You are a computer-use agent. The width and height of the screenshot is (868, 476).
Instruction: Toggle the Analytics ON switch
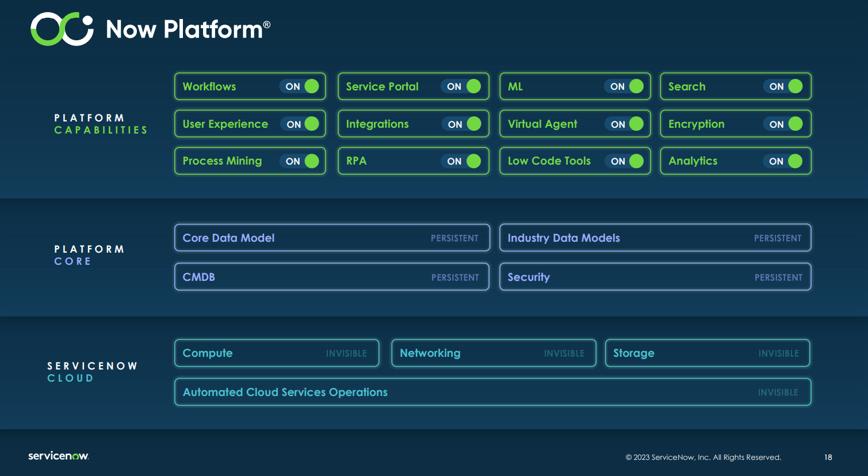click(783, 161)
